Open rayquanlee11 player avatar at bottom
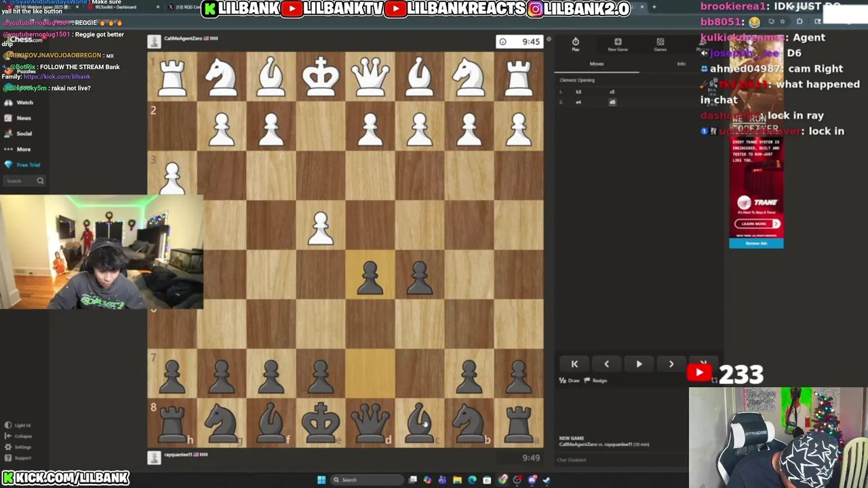 coord(154,457)
